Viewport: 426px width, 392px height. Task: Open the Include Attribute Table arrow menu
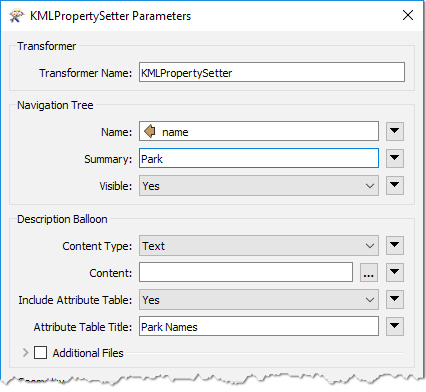point(395,299)
